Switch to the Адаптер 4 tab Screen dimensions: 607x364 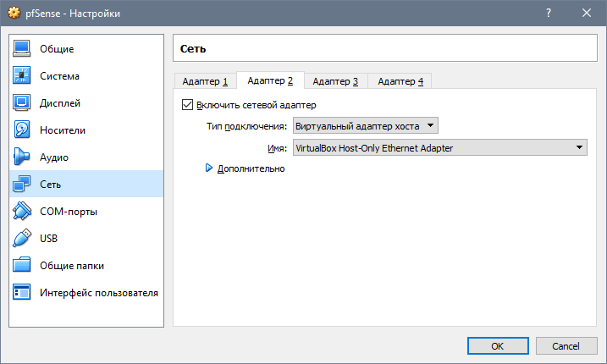click(400, 81)
